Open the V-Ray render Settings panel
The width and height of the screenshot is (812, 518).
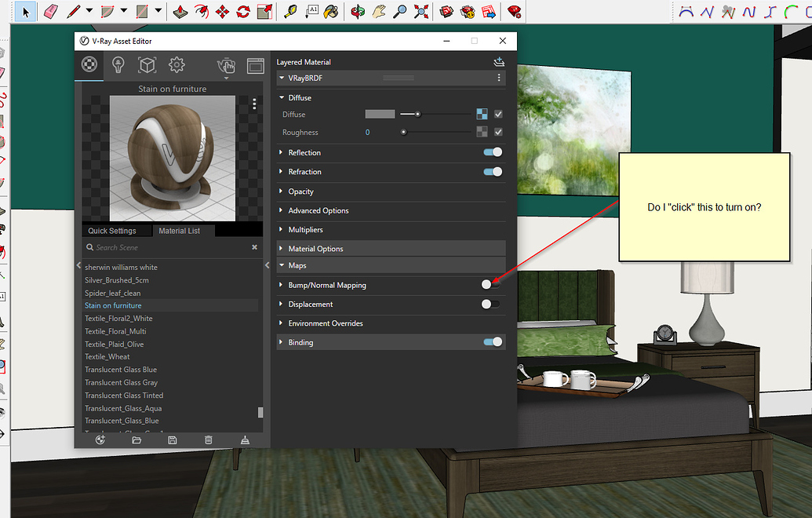pos(177,64)
